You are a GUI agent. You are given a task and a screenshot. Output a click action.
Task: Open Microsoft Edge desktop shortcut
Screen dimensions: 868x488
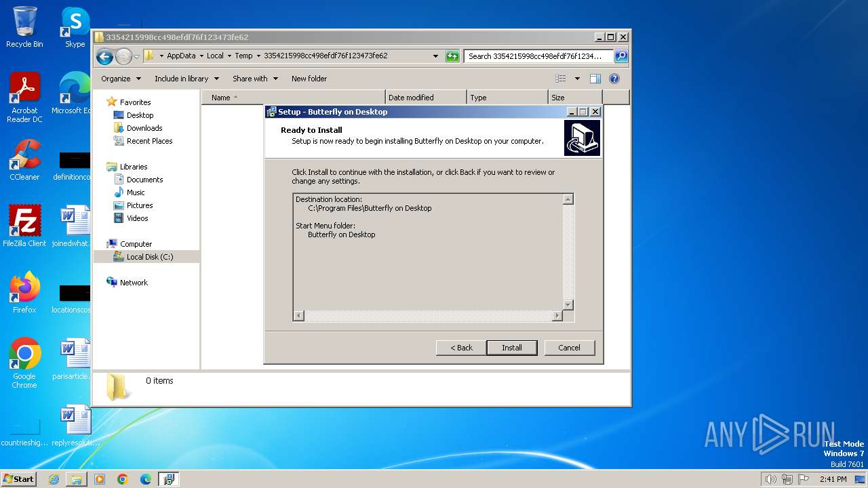coord(73,94)
